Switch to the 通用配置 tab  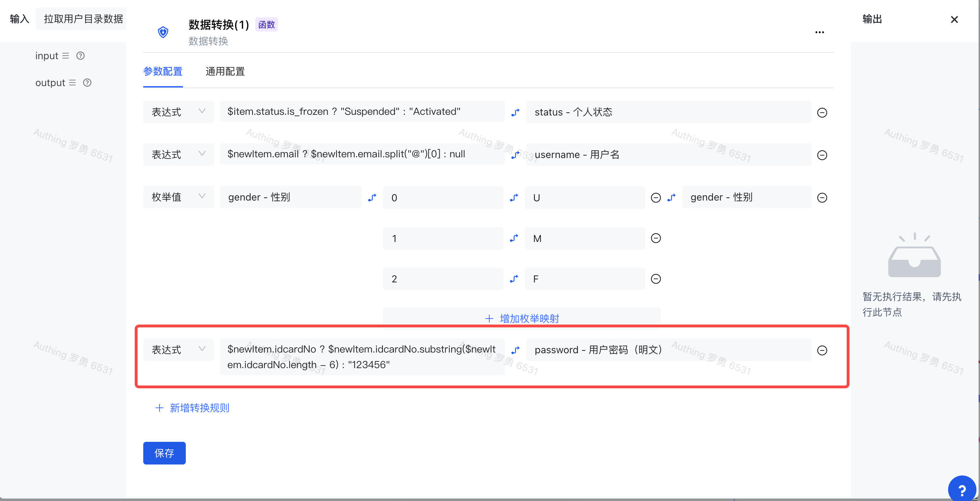point(225,72)
